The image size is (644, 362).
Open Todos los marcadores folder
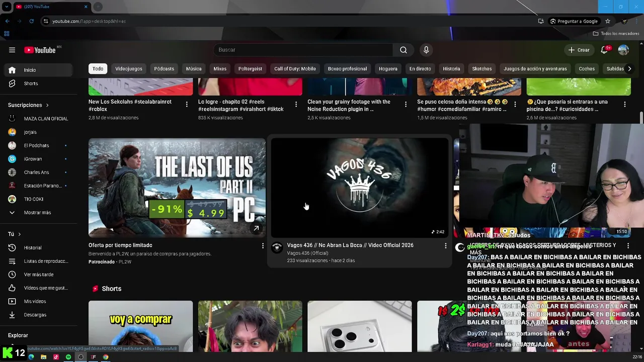616,34
